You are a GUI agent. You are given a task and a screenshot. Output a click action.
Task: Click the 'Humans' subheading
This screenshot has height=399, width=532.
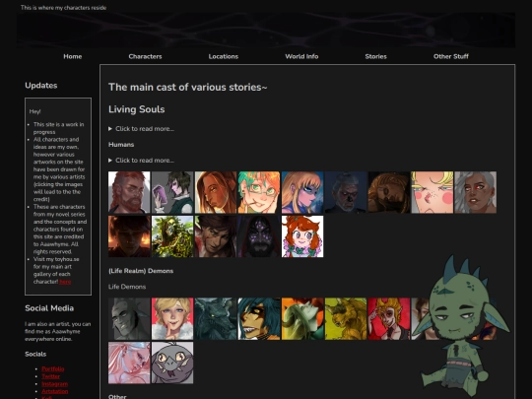tap(121, 145)
